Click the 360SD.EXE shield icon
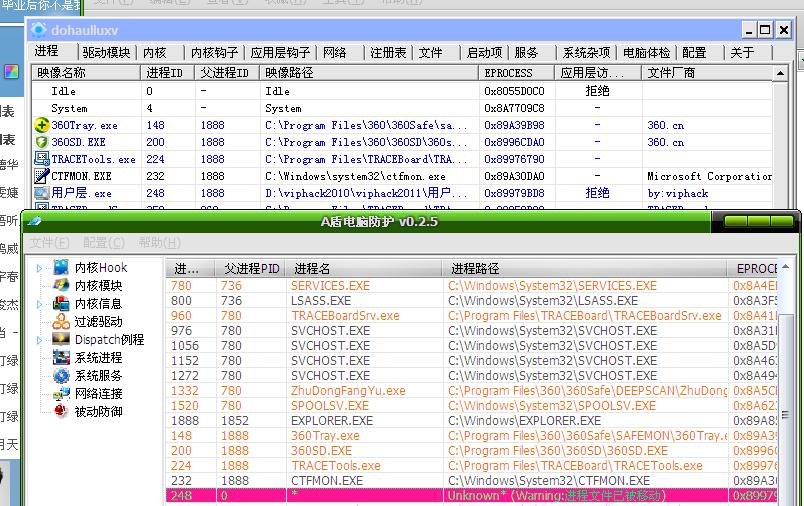Viewport: 804px width, 506px height. [x=42, y=142]
